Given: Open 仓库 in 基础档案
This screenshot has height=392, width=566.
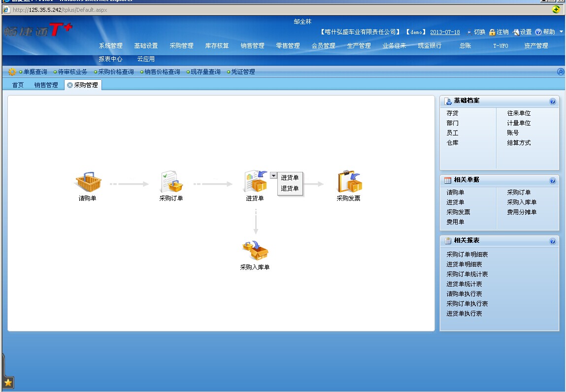Looking at the screenshot, I should (452, 143).
